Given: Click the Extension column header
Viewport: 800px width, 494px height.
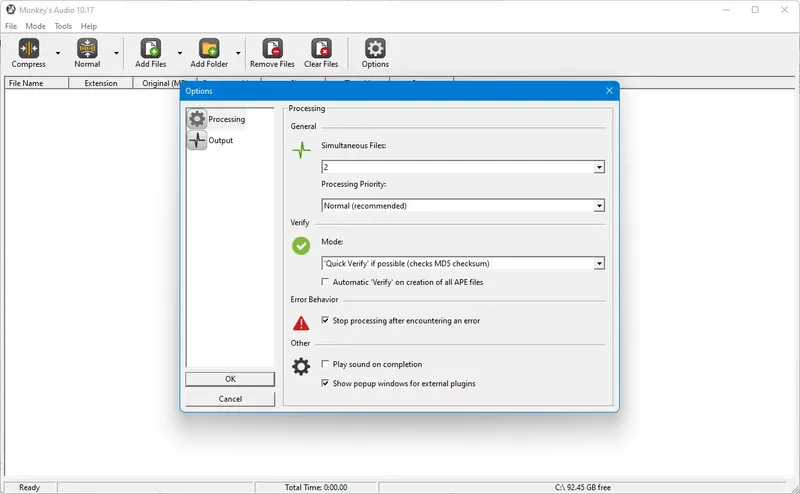Looking at the screenshot, I should [x=101, y=83].
